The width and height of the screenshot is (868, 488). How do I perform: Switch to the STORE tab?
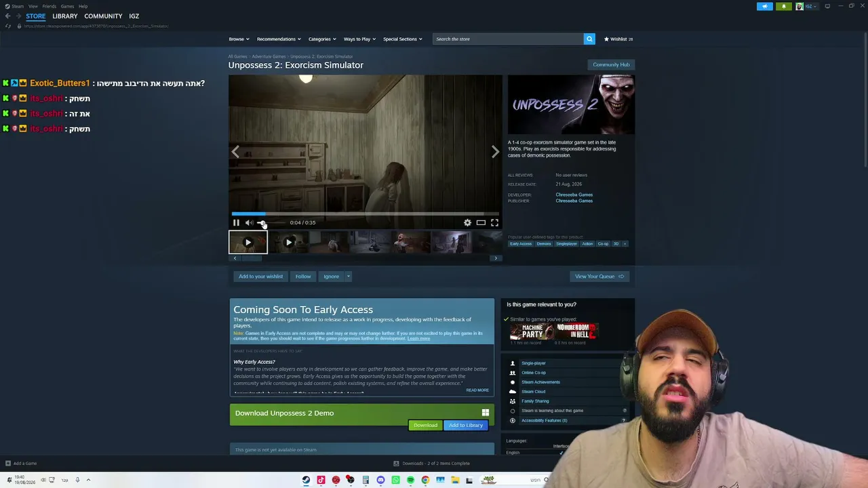pyautogui.click(x=36, y=16)
